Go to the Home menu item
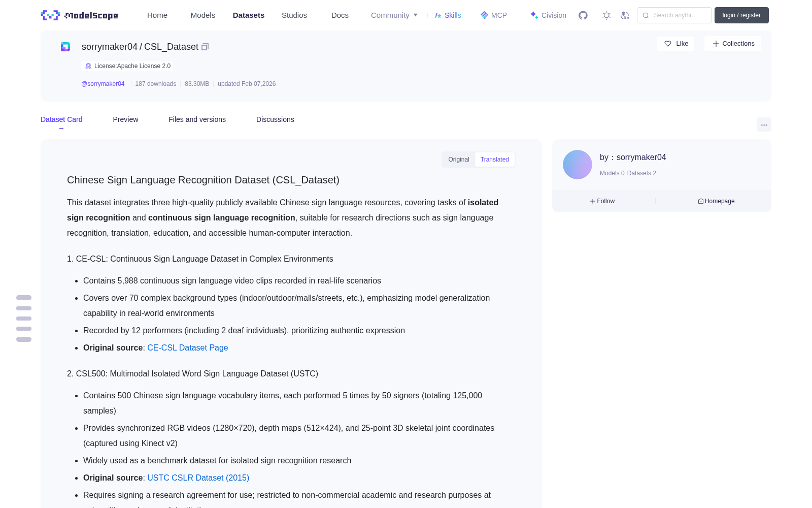Viewport: 812px width, 508px height. point(157,15)
